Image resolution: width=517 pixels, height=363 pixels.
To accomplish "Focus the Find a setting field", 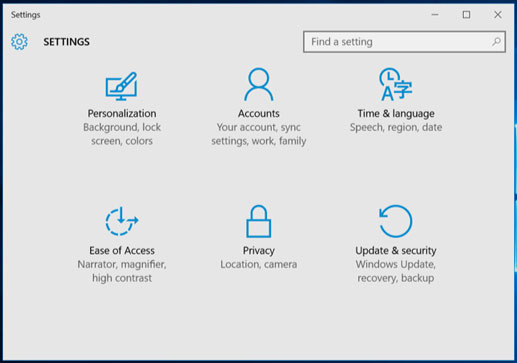I will pos(404,42).
